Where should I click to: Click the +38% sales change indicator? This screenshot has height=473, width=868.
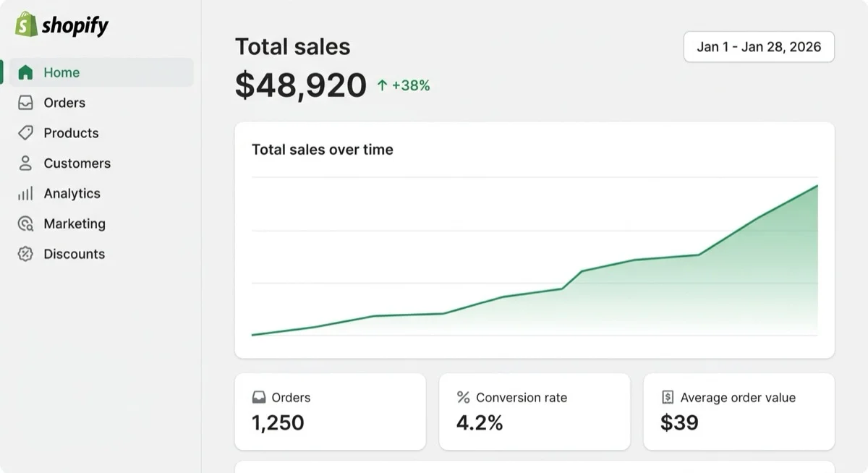(x=404, y=86)
